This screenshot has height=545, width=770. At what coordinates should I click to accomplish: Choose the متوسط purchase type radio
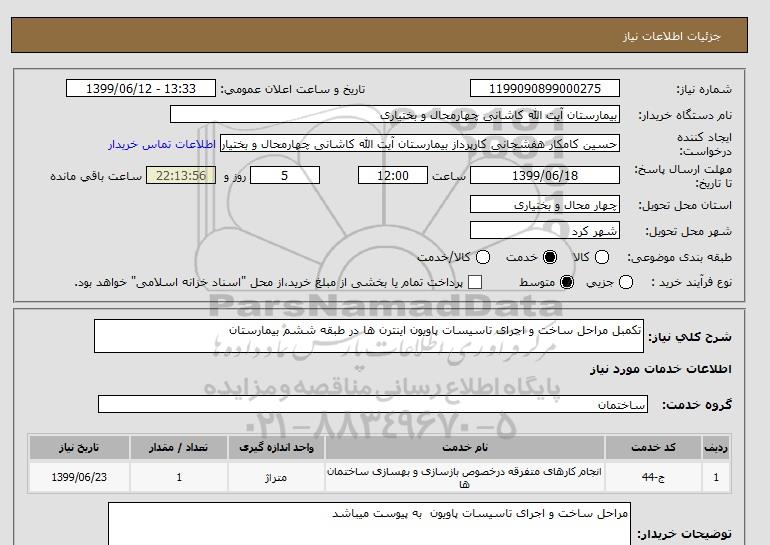(567, 282)
